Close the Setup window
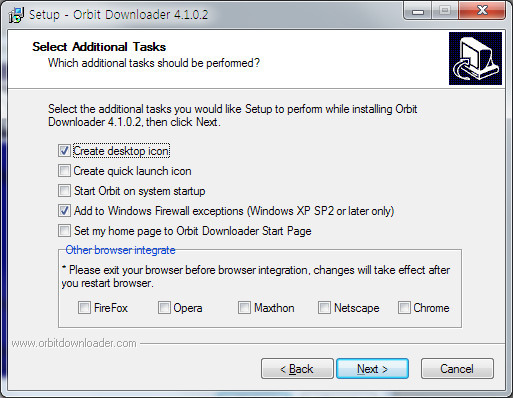Viewport: 513px width, 398px height. pyautogui.click(x=482, y=11)
